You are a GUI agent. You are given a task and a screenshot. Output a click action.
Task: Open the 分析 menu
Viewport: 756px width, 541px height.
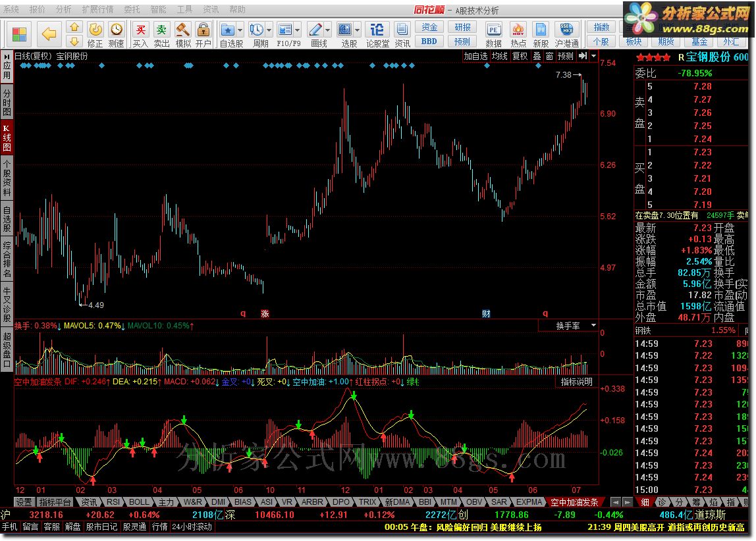tap(63, 9)
